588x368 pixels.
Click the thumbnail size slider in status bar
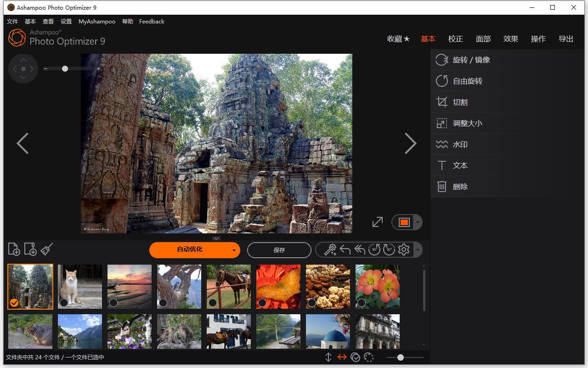click(x=401, y=357)
